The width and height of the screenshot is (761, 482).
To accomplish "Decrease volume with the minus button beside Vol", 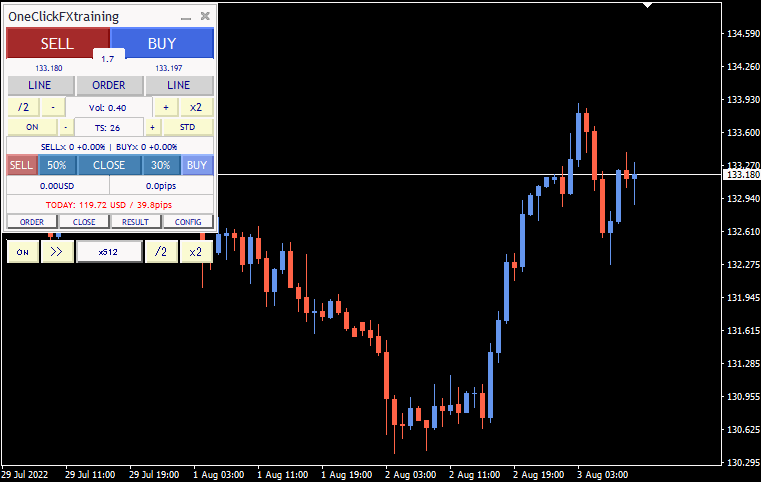I will point(54,107).
